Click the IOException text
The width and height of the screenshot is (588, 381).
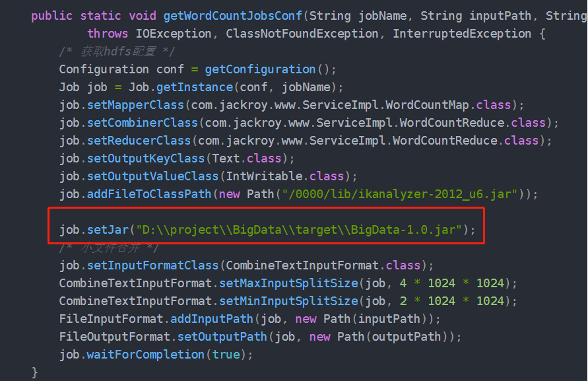click(x=174, y=34)
